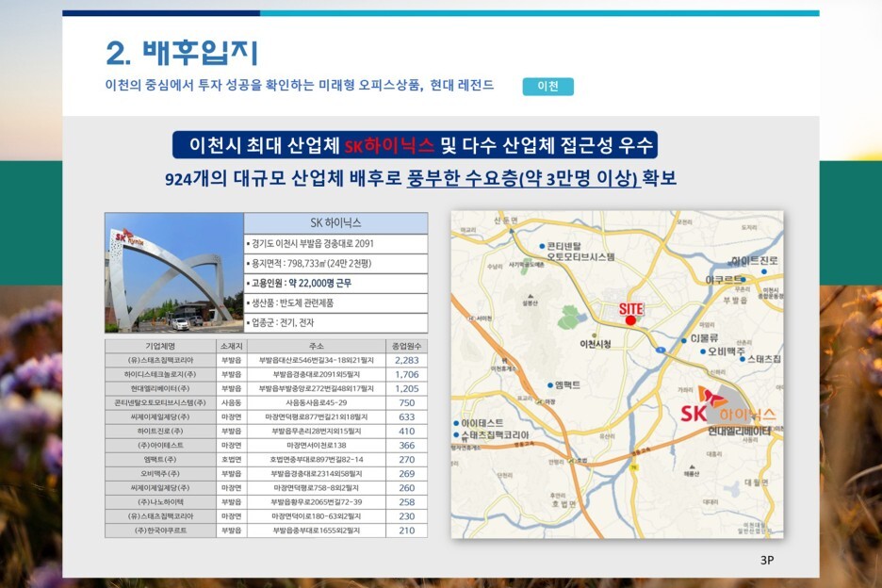Click the '258' employee count cell

point(407,502)
